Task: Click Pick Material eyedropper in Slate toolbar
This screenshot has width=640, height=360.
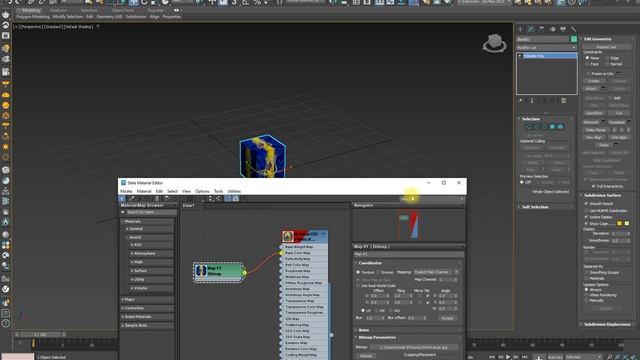Action: tap(131, 199)
